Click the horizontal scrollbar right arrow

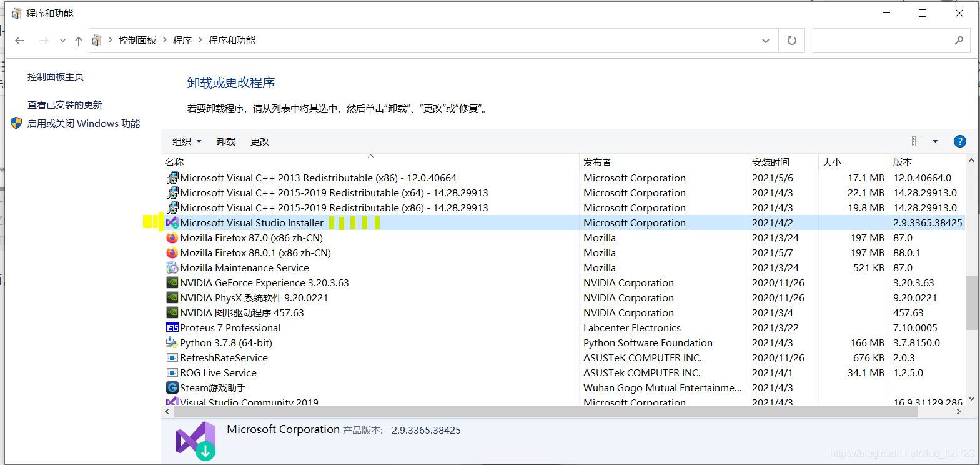pyautogui.click(x=959, y=412)
